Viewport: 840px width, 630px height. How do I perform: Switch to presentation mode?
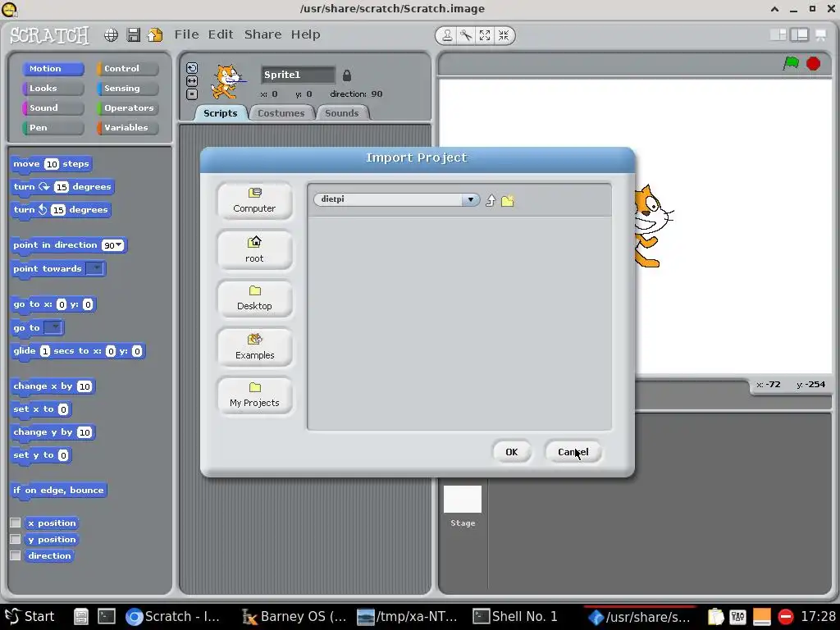(820, 34)
